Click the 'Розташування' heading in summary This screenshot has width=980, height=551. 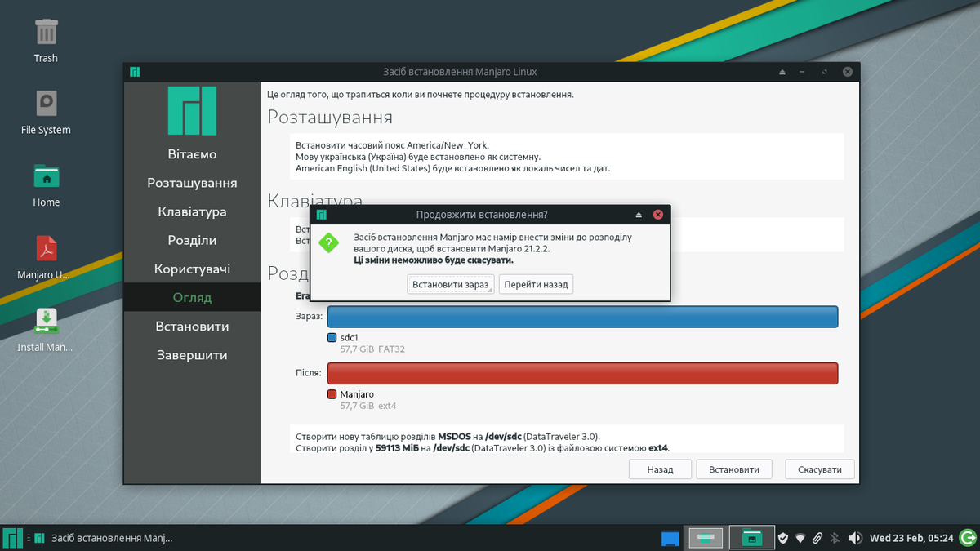click(x=330, y=117)
